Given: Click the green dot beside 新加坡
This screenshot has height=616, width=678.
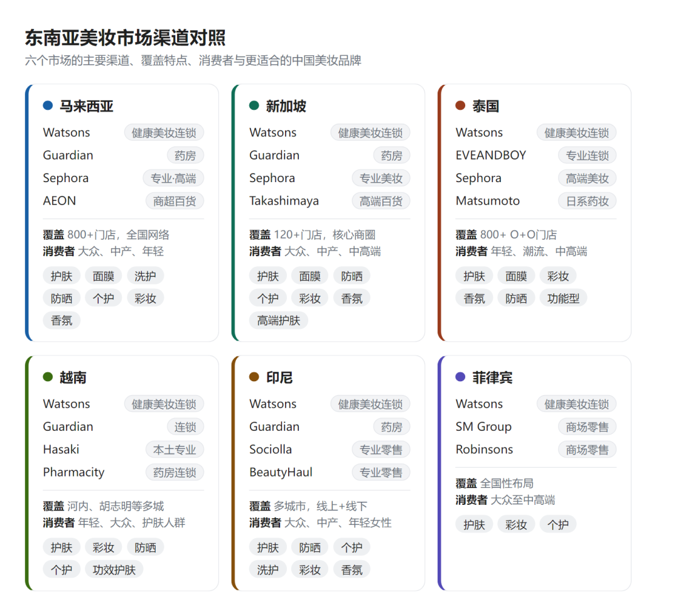Looking at the screenshot, I should coord(254,105).
